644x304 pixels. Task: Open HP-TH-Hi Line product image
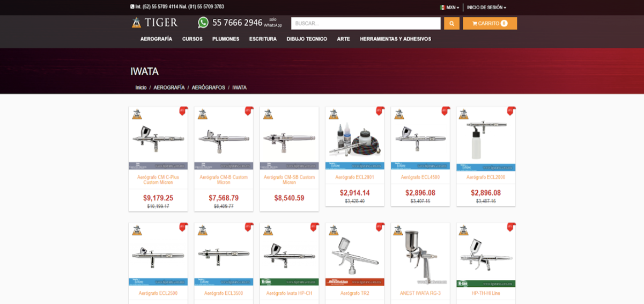[486, 254]
